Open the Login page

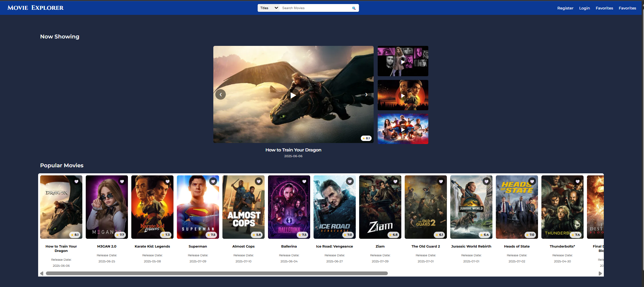[584, 8]
